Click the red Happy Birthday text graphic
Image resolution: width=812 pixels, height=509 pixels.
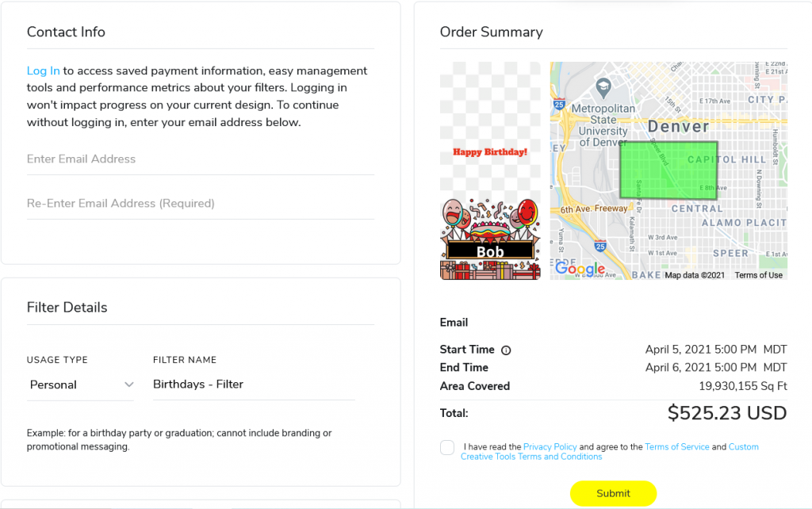[x=489, y=151]
